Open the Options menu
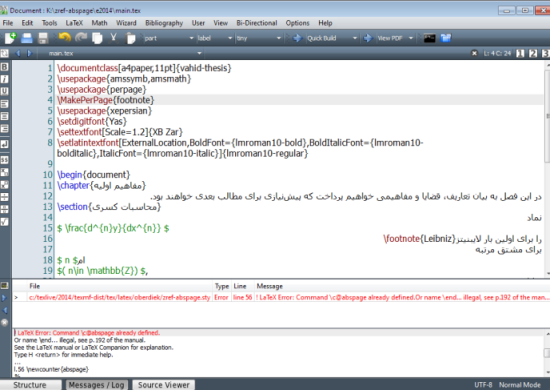This screenshot has width=550, height=390. [x=297, y=23]
